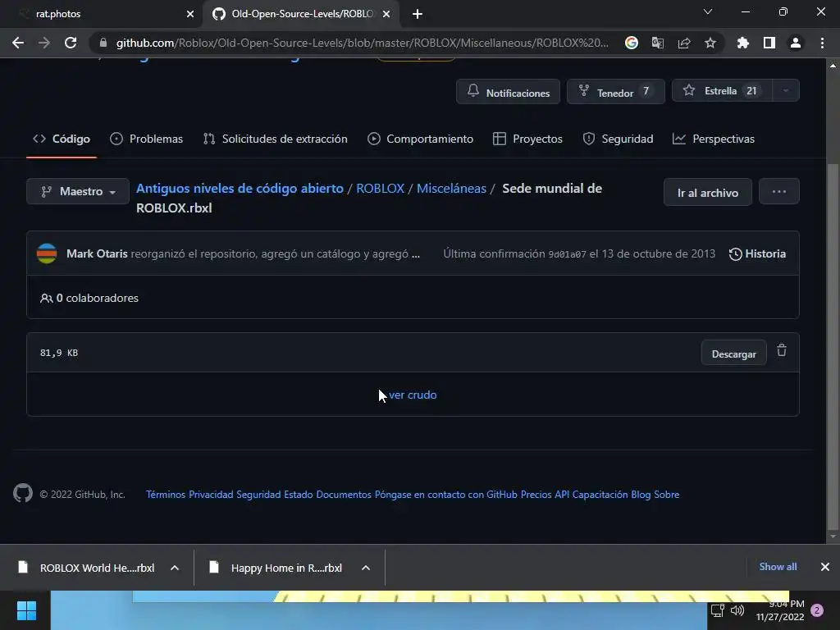
Task: Open the commit message reorganizó el repositorio
Action: click(269, 254)
